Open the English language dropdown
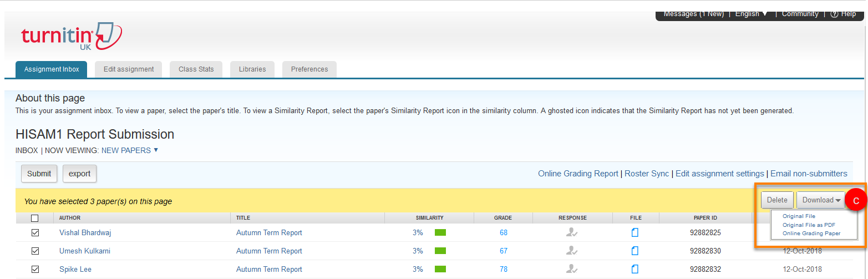Screen dimensions: 868x279 752,14
